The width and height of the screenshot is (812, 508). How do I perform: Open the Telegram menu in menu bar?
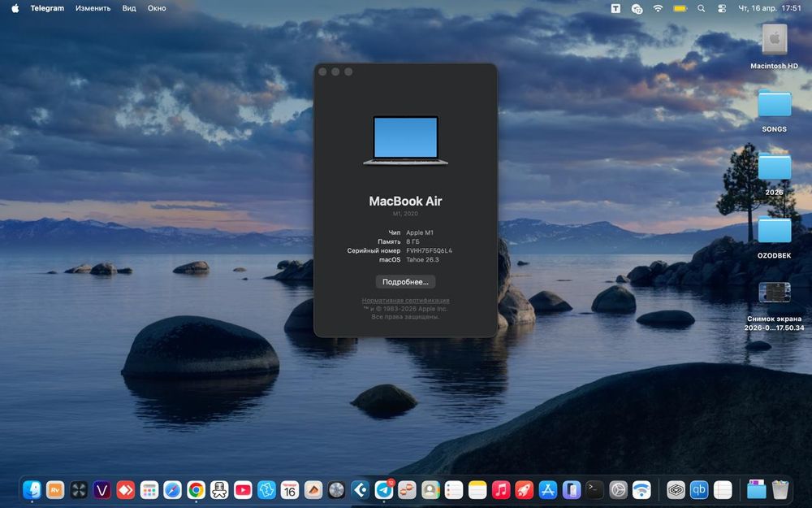coord(47,8)
